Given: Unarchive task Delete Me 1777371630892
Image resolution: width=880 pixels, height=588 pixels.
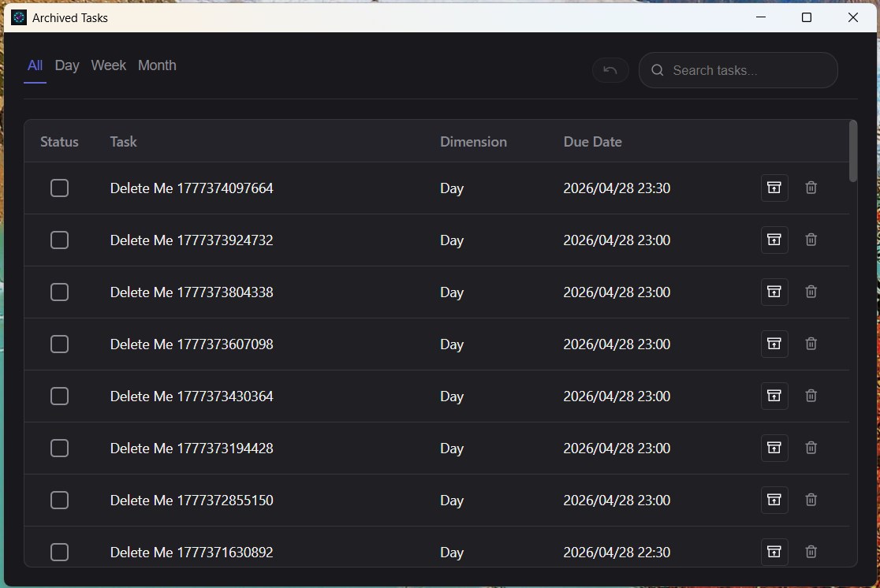Looking at the screenshot, I should (x=774, y=552).
